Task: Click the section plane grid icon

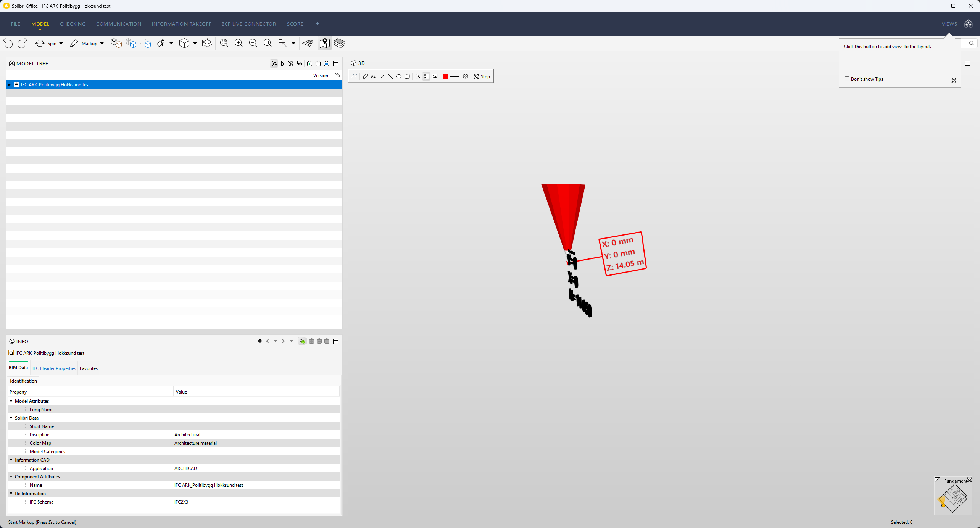Action: 308,43
